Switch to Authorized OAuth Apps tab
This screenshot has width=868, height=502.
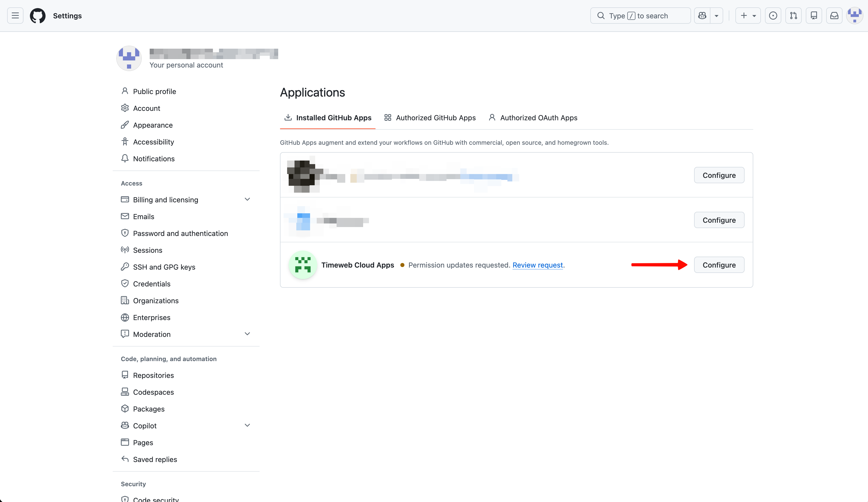533,118
